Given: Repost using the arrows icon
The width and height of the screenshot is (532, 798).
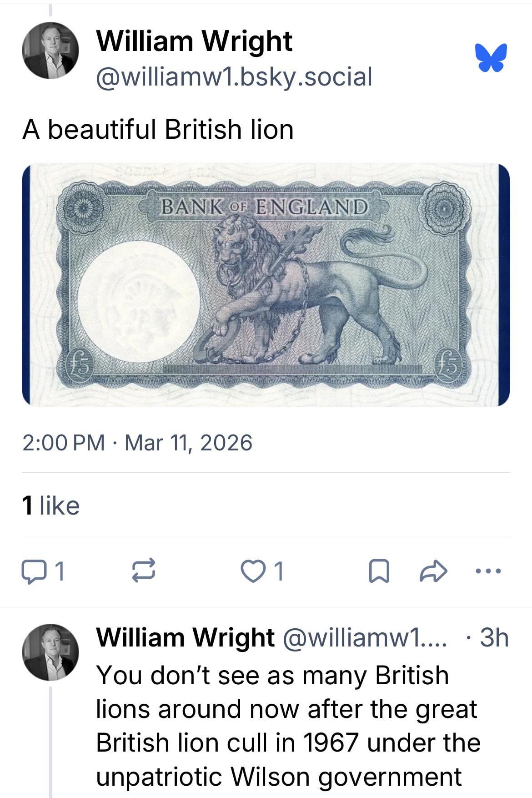Looking at the screenshot, I should [144, 571].
